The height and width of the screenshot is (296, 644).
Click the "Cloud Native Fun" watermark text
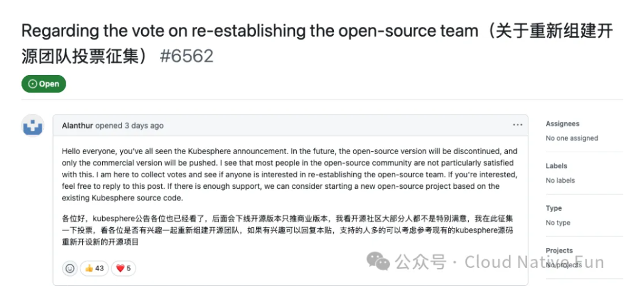(534, 263)
